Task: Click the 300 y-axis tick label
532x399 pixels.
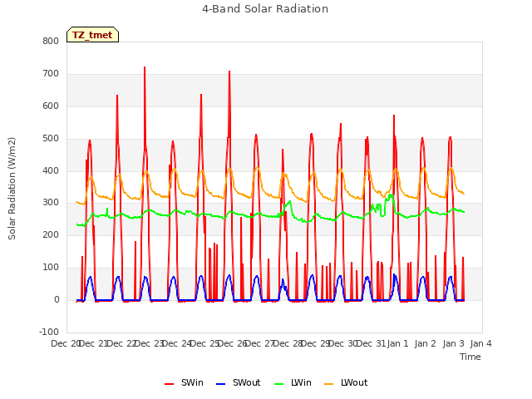Action: 51,203
